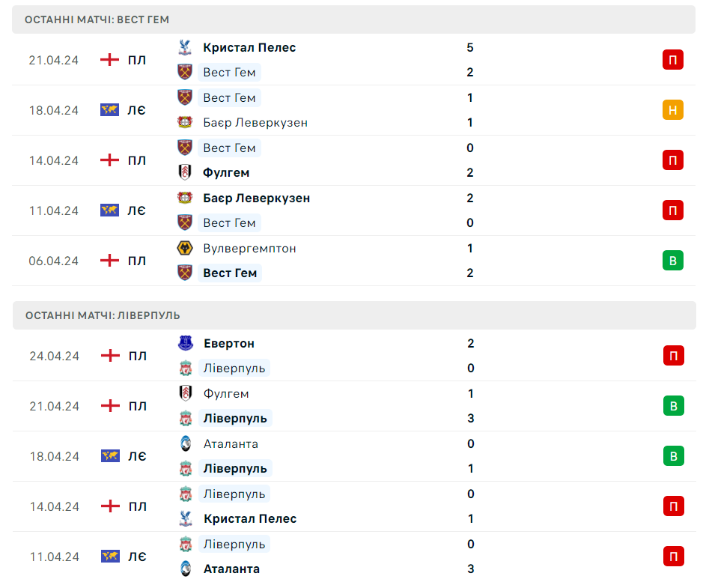This screenshot has width=706, height=588.
Task: Click the Fulham crest in the 14.04.24 West Ham match
Action: pos(185,172)
